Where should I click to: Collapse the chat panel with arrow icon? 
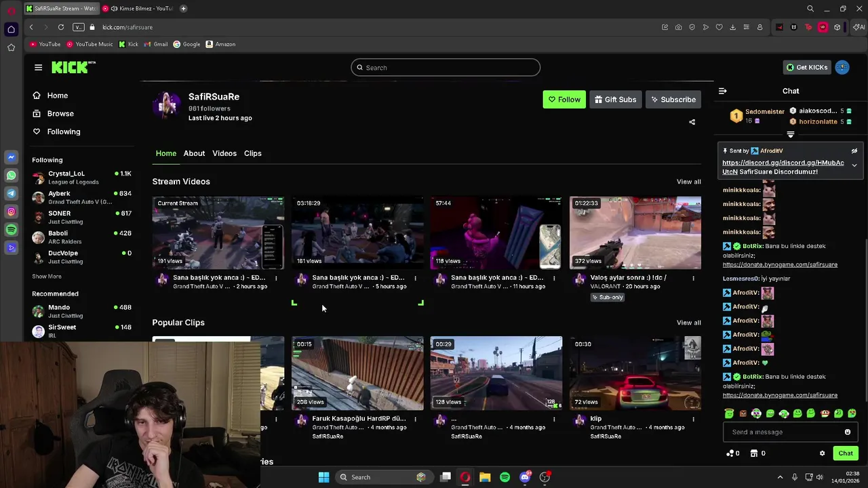coord(723,91)
